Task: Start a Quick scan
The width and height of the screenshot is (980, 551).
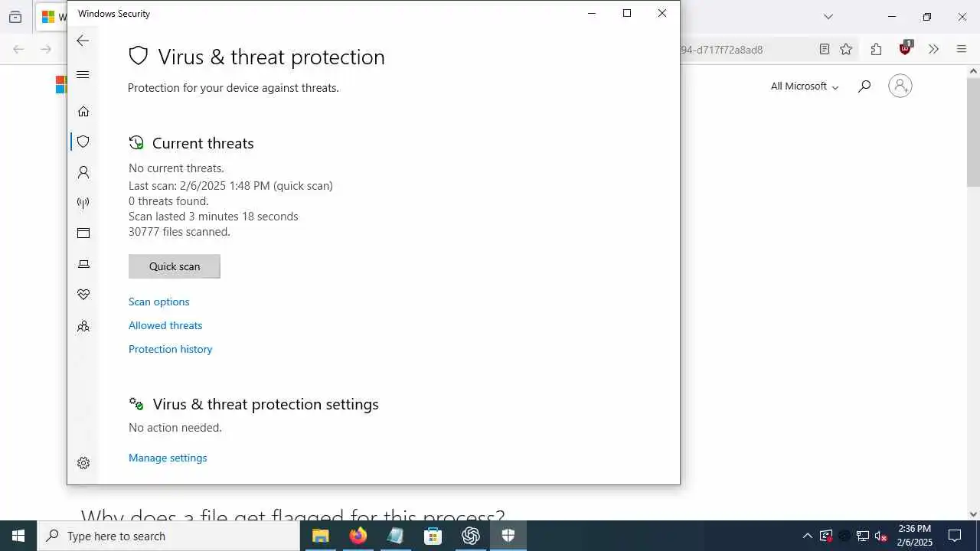Action: 175,266
